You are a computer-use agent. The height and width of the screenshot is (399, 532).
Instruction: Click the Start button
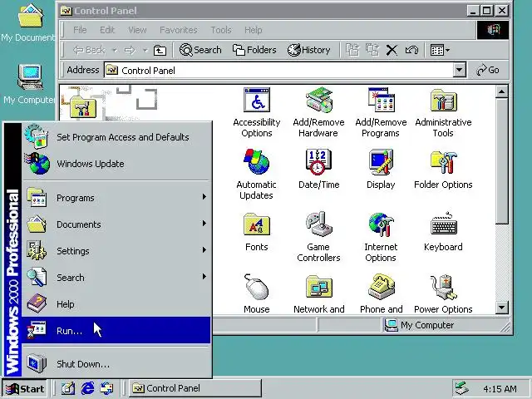(25, 388)
